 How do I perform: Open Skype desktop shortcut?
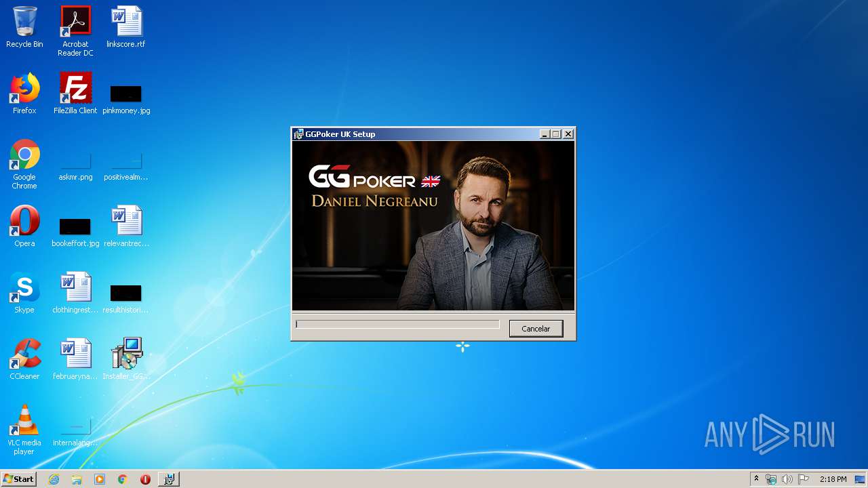24,293
